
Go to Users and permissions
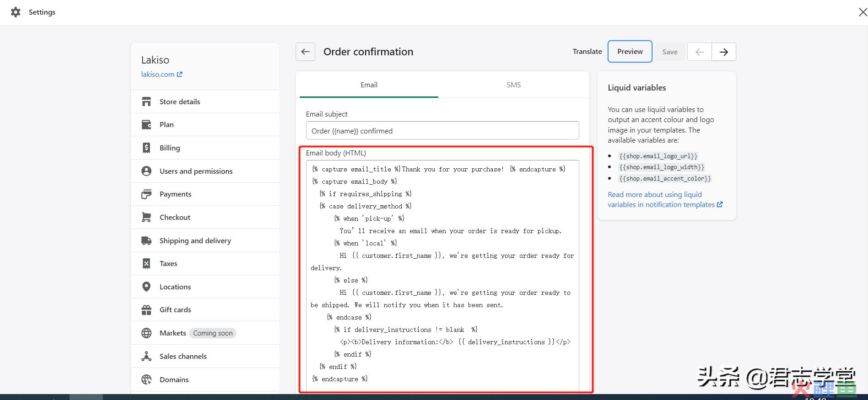coord(205,171)
